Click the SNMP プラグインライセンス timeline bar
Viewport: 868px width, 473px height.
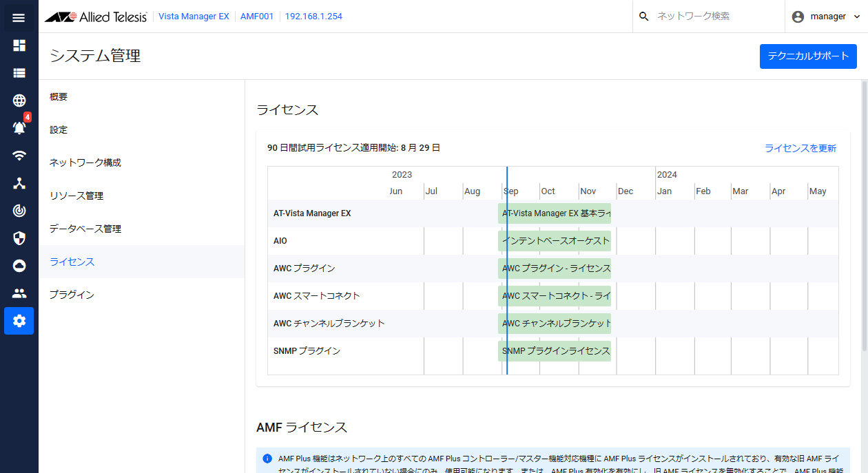(x=555, y=351)
